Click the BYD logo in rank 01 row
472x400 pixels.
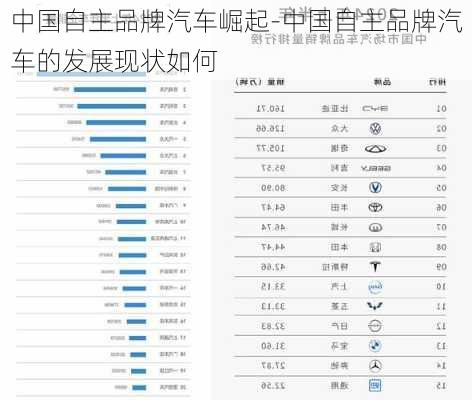coord(375,108)
